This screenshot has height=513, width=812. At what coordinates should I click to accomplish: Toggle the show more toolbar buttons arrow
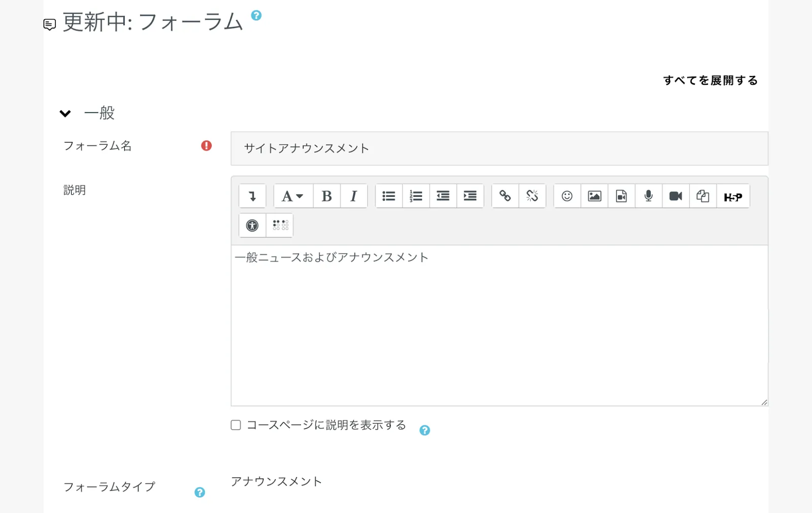252,196
